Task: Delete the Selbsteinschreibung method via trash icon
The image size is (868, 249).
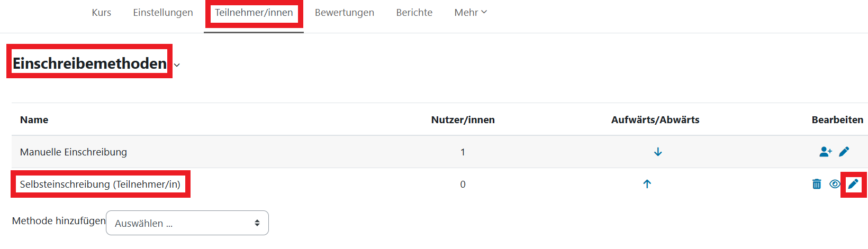Action: pyautogui.click(x=817, y=184)
